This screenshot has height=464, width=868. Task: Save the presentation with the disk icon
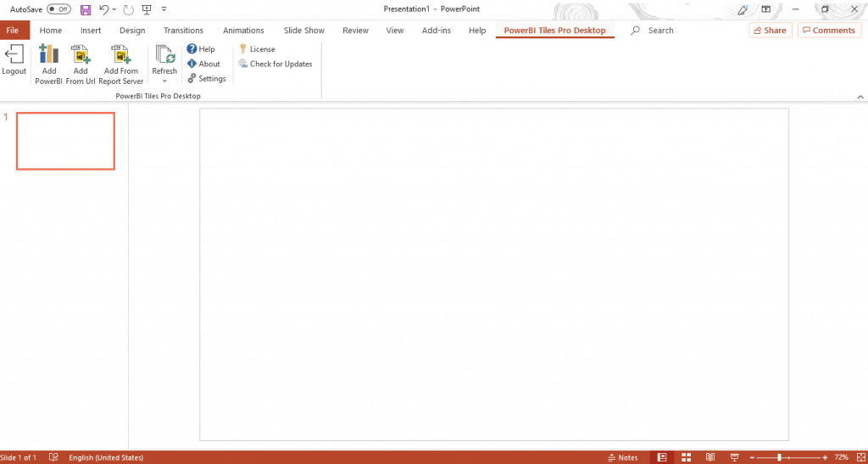[86, 9]
